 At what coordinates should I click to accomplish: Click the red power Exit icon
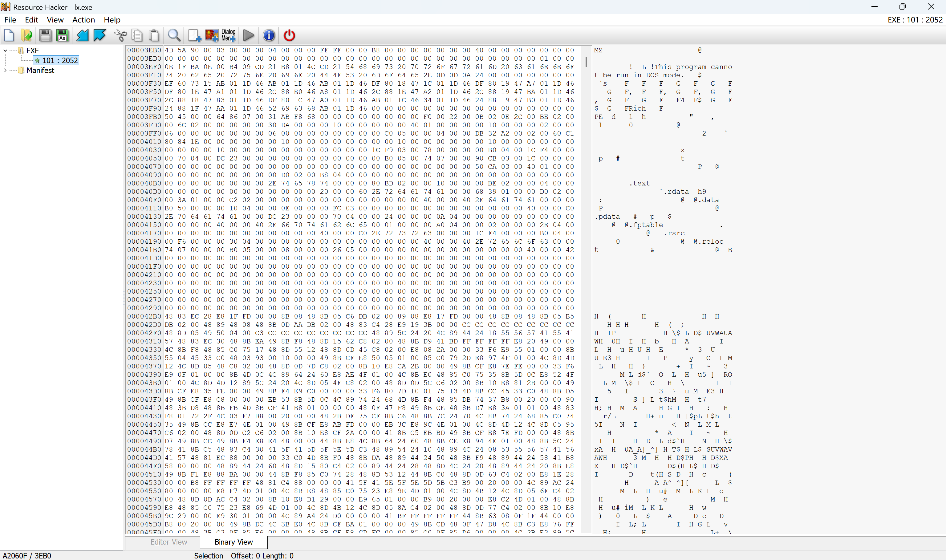290,35
